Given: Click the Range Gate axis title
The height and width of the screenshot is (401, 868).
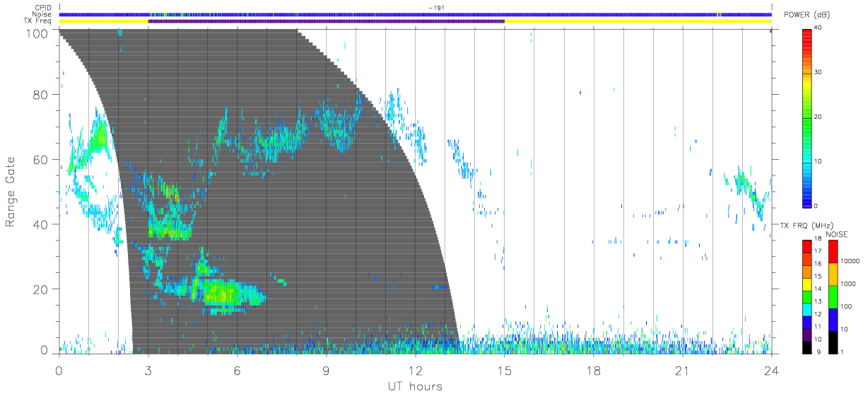Looking at the screenshot, I should coord(11,192).
